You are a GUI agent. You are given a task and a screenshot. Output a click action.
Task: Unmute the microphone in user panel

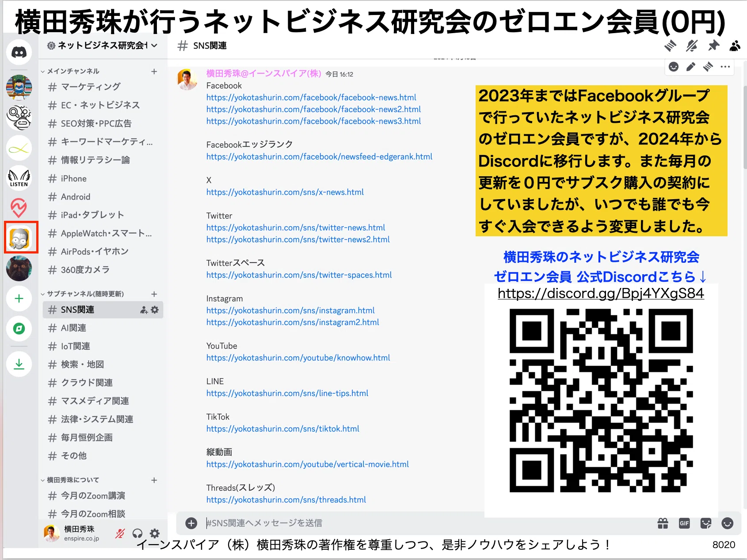click(x=120, y=533)
